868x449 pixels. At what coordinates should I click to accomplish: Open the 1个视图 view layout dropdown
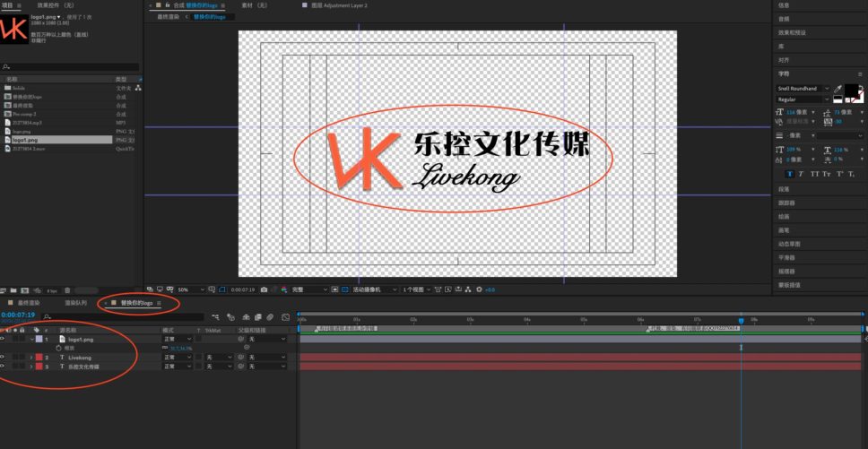tap(416, 289)
